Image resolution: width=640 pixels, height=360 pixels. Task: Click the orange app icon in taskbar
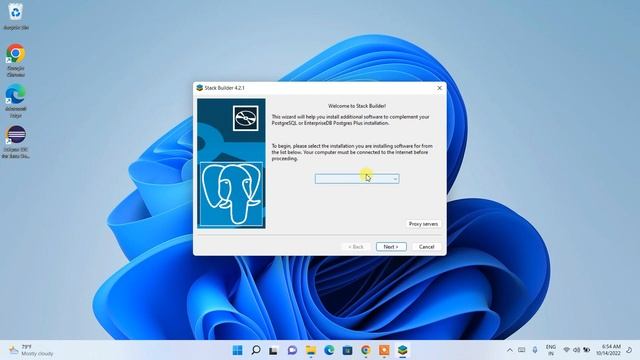click(384, 350)
